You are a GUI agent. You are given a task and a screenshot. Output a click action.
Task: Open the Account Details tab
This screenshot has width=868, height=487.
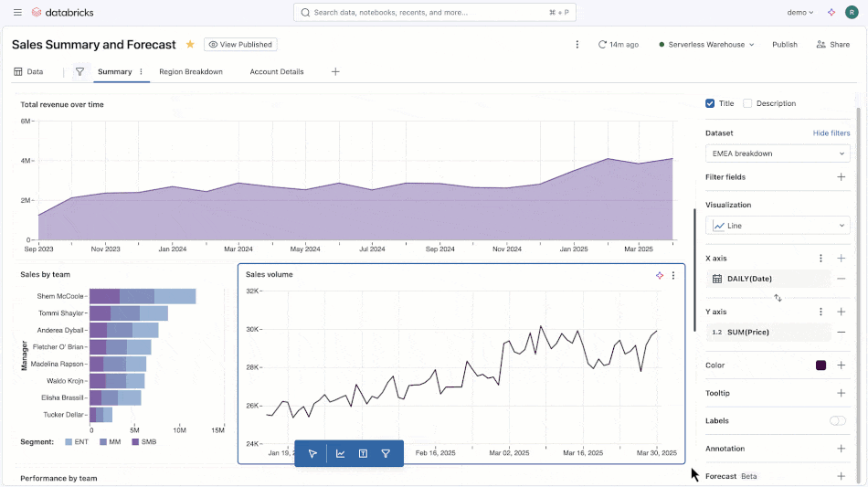[x=276, y=71]
